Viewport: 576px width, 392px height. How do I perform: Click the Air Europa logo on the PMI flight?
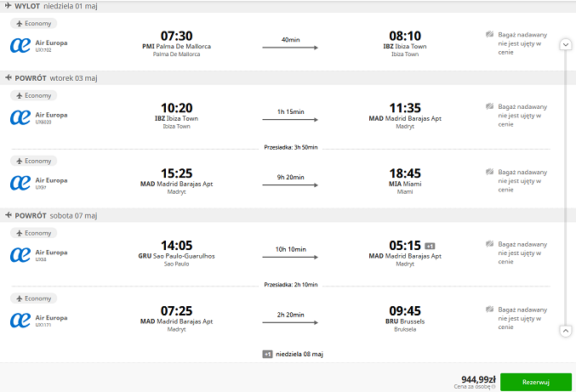click(20, 46)
